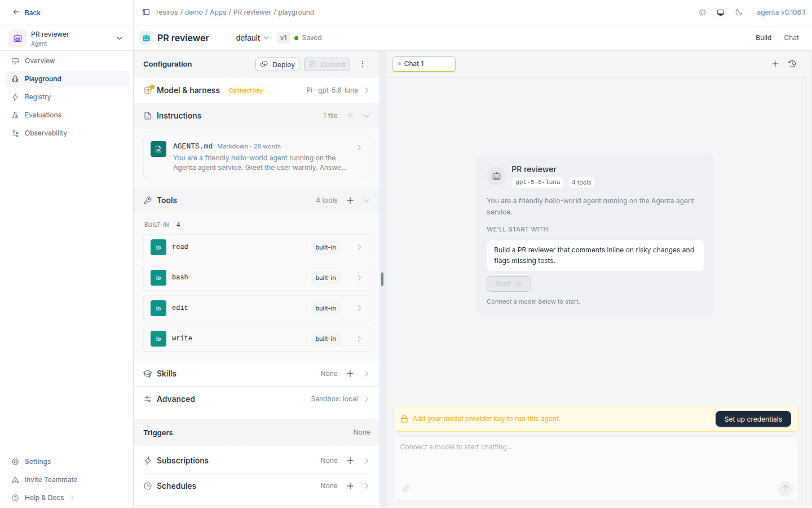Click the edit tool io icon
812x508 pixels.
point(158,308)
